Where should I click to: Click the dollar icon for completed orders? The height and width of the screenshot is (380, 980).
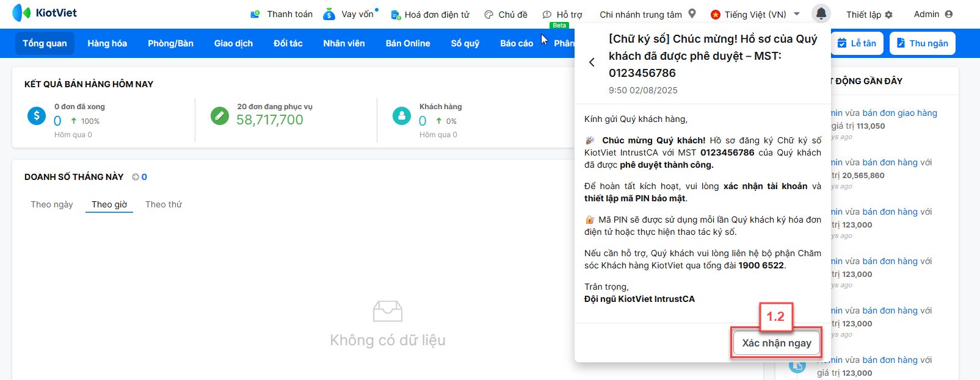[37, 115]
